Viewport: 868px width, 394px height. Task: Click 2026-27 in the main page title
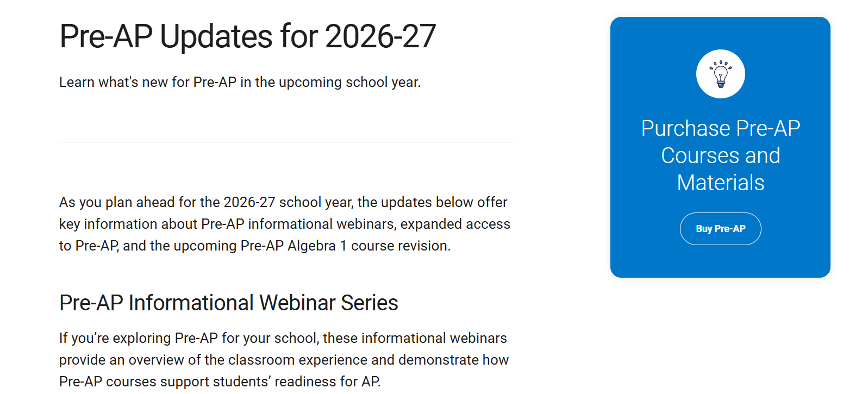tap(380, 36)
